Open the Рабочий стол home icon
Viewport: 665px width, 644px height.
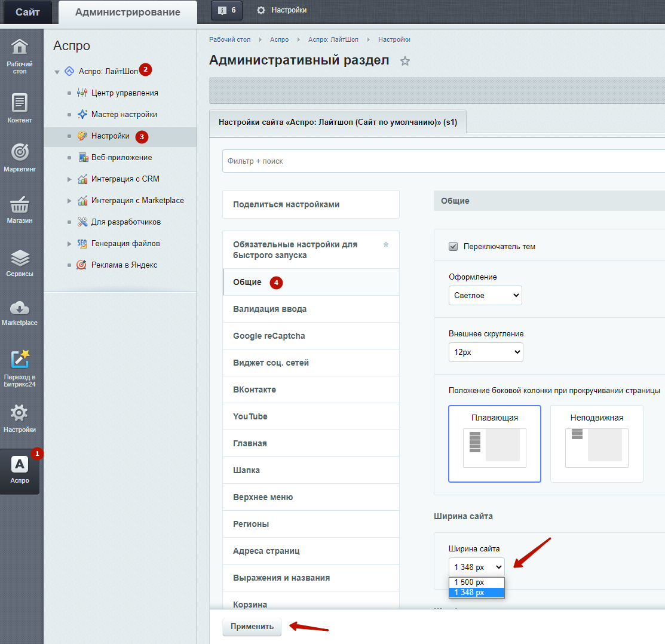(x=20, y=47)
